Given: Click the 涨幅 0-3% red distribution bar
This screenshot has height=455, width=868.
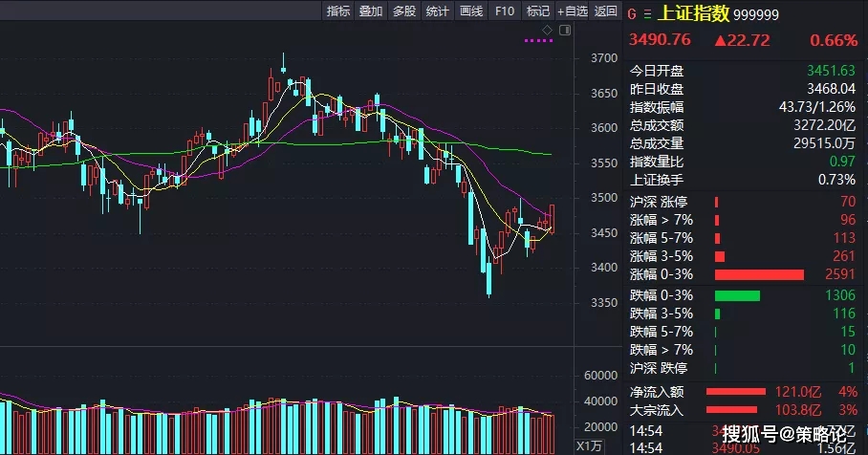Looking at the screenshot, I should click(760, 275).
